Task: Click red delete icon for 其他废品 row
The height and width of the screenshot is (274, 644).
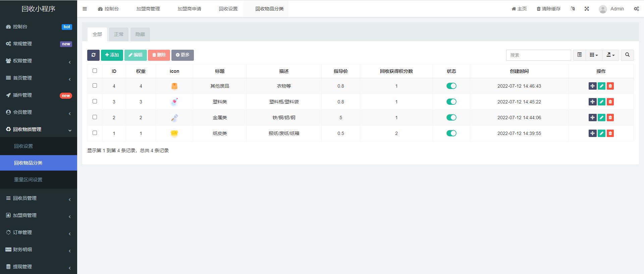Action: (610, 86)
